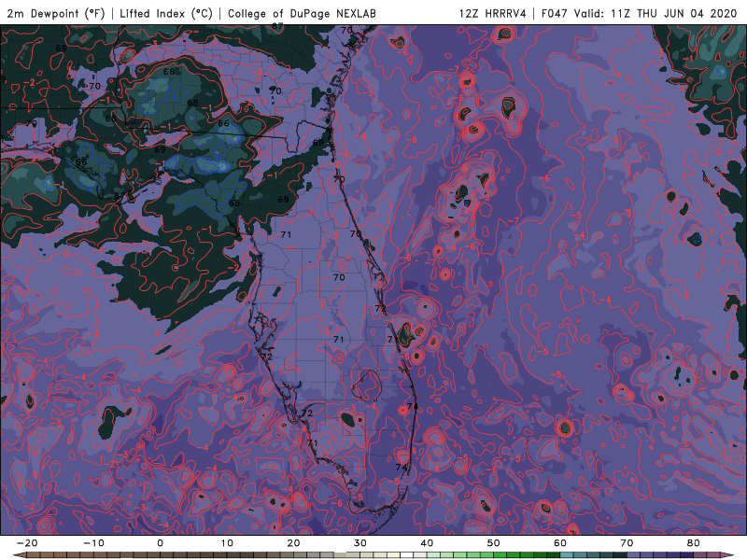Click the Lake Okeechobee outline in south Florida

(x=367, y=386)
